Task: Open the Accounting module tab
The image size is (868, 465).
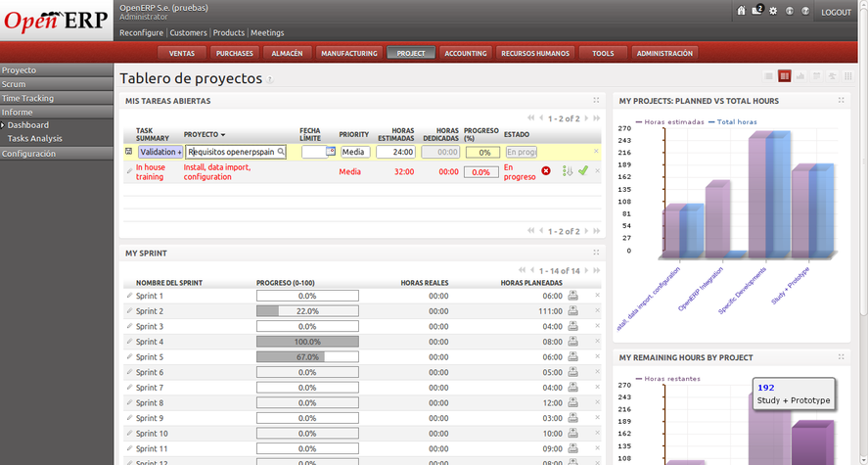Action: click(466, 53)
